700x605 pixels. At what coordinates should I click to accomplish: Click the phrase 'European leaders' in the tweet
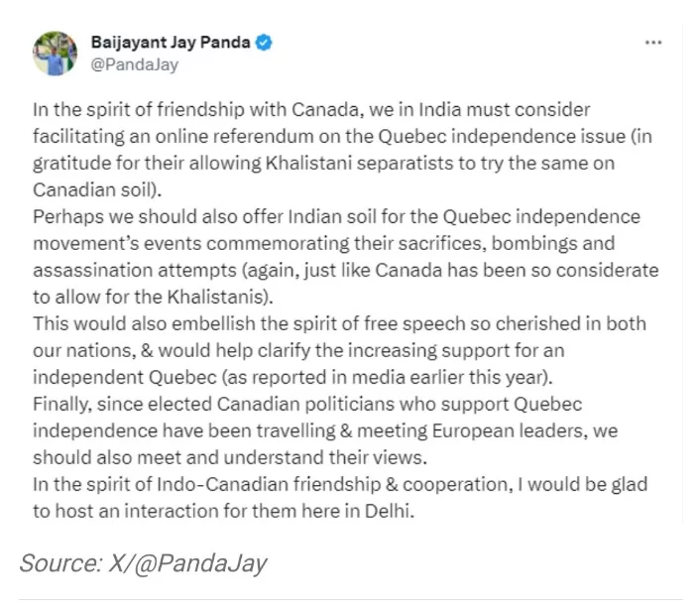tap(509, 430)
